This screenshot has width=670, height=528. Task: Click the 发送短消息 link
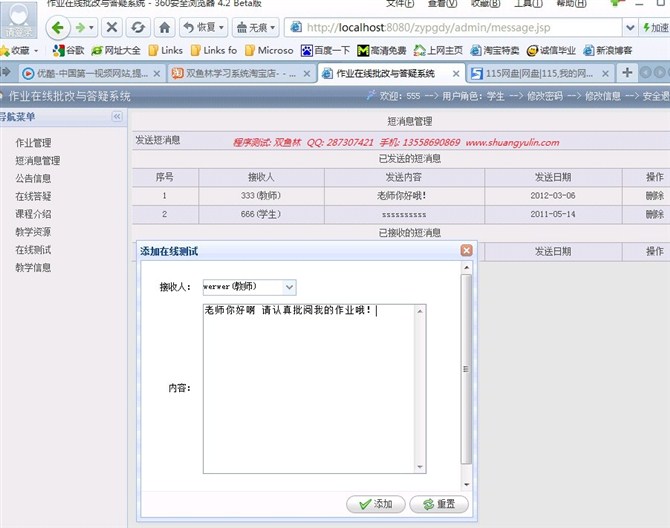coord(158,140)
